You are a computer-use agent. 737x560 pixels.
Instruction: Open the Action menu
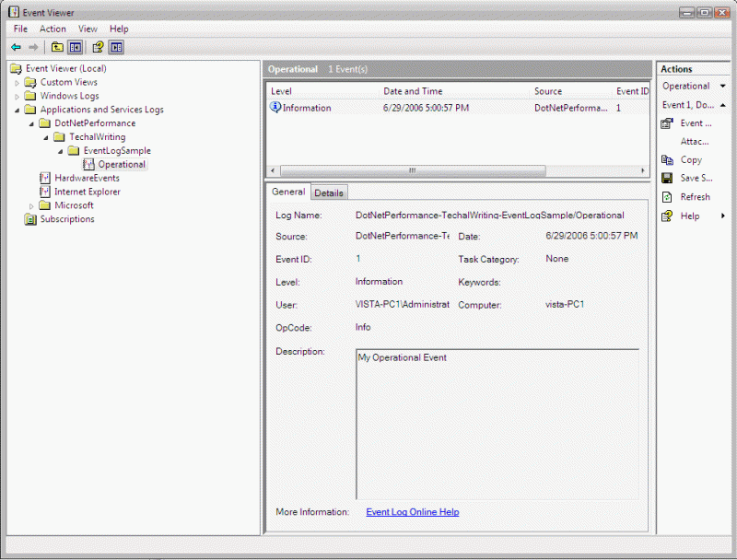click(53, 29)
